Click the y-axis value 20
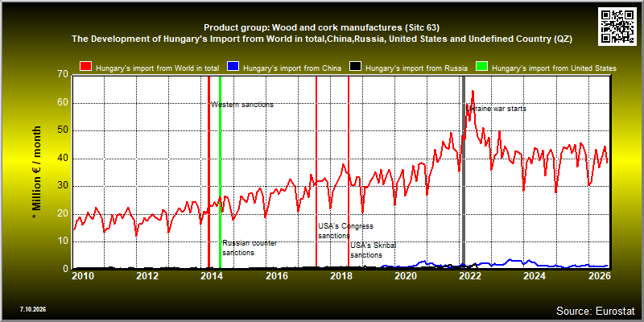 [63, 214]
